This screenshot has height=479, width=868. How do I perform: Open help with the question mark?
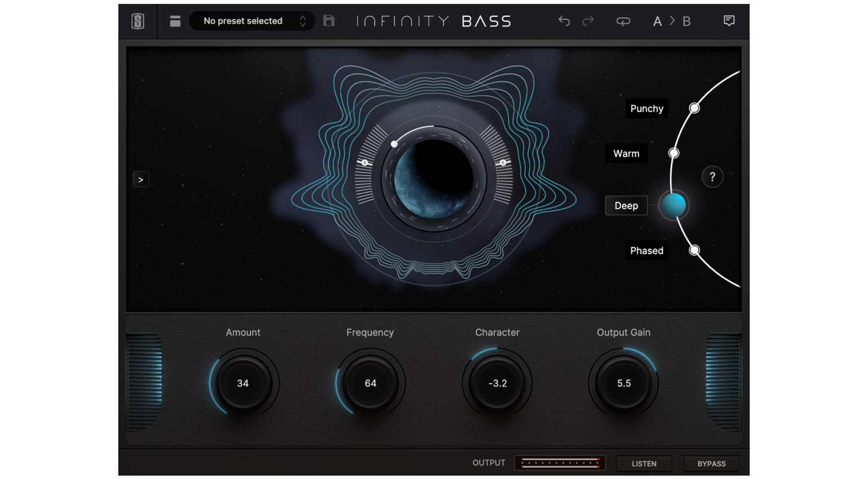click(712, 177)
